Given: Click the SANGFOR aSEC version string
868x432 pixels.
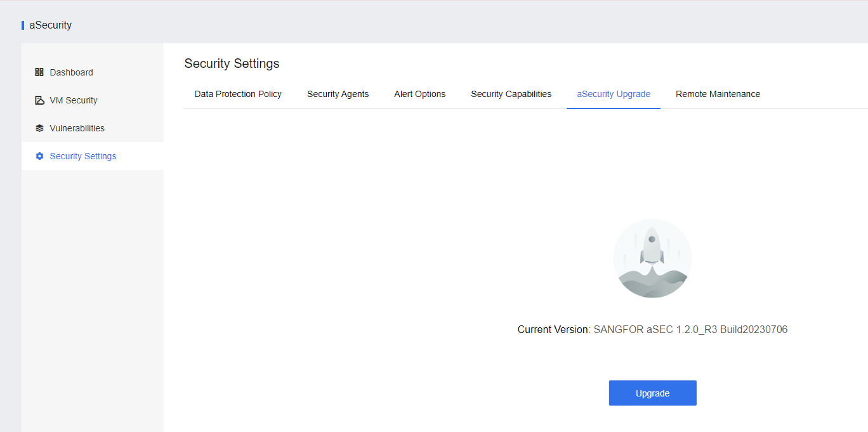Looking at the screenshot, I should (x=690, y=329).
